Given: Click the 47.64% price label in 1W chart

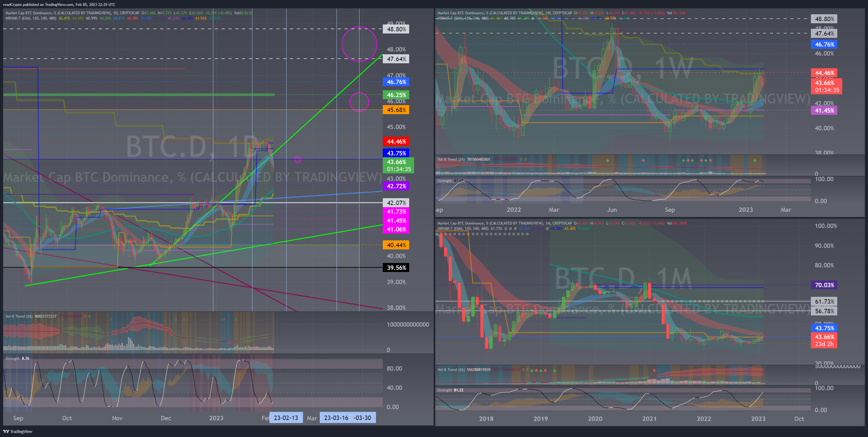Looking at the screenshot, I should click(x=824, y=34).
